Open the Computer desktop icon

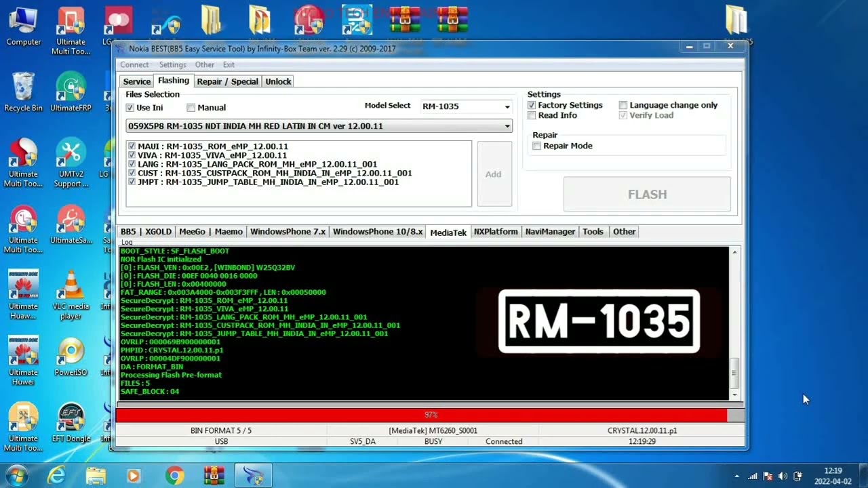[23, 27]
